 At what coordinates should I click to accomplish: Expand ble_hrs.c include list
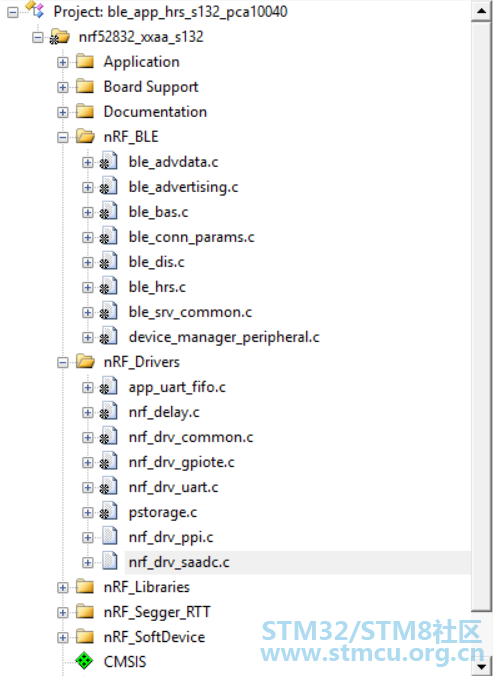pos(88,288)
